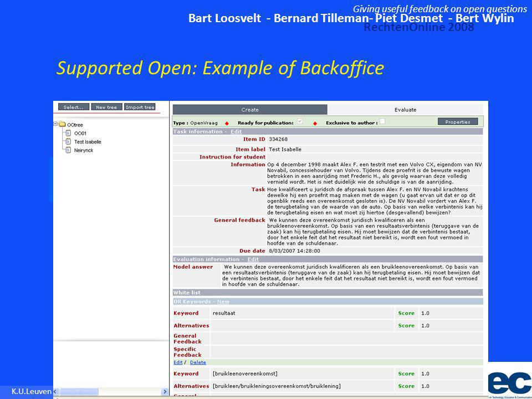Click the Test Isabelle document icon

[x=68, y=141]
